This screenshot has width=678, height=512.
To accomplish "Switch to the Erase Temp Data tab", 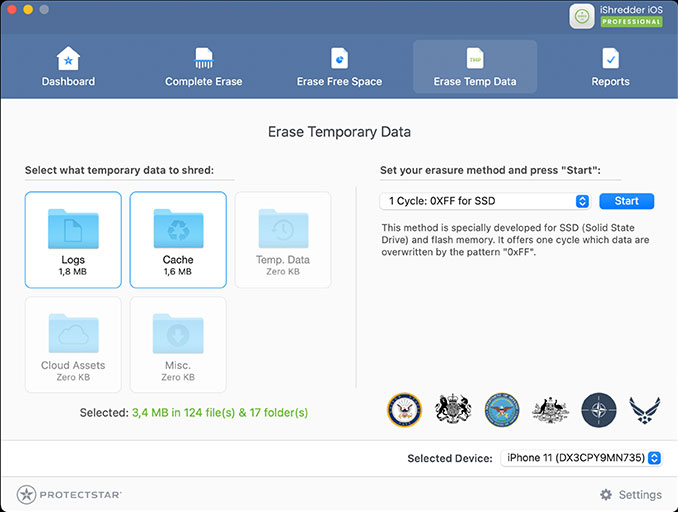I will pos(475,67).
